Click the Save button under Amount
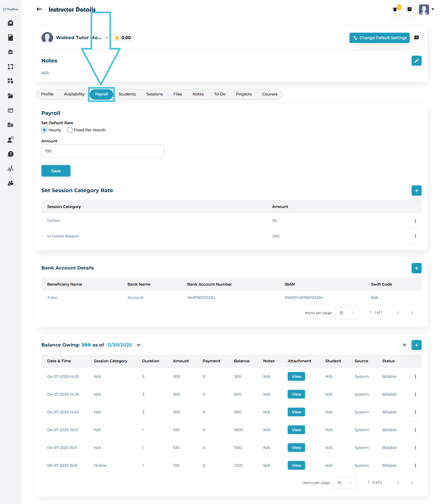 click(x=56, y=171)
